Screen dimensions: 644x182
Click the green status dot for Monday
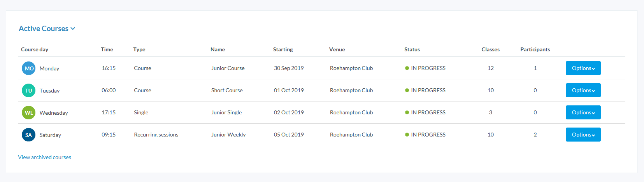pos(407,68)
